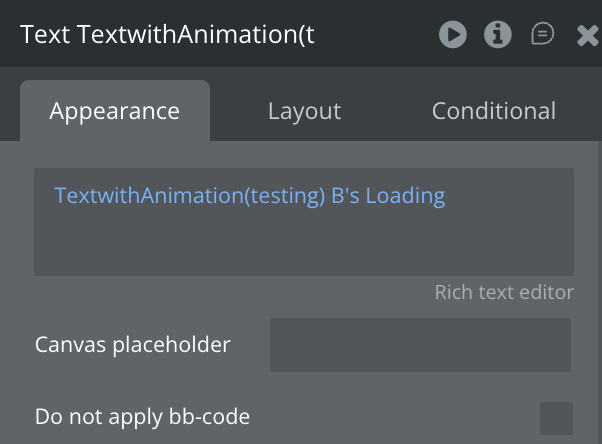Click the word "Text" in the editor title
This screenshot has width=602, height=444.
coord(44,35)
